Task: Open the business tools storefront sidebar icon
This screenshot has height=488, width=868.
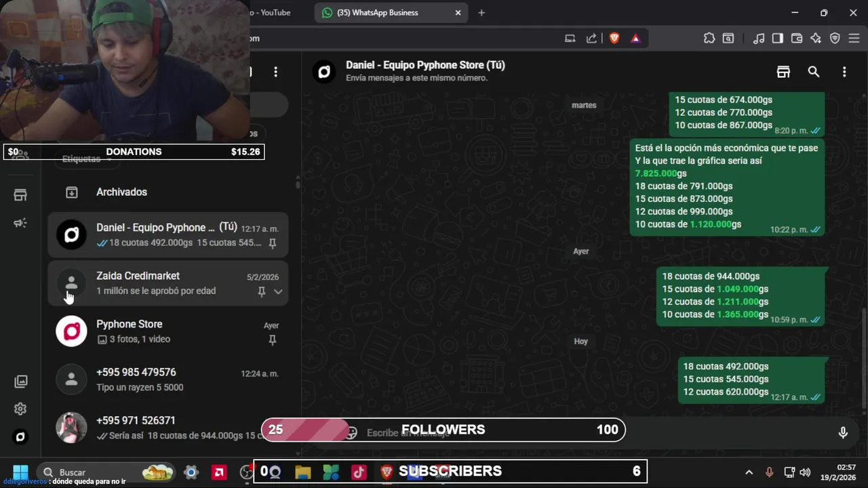Action: pyautogui.click(x=20, y=196)
